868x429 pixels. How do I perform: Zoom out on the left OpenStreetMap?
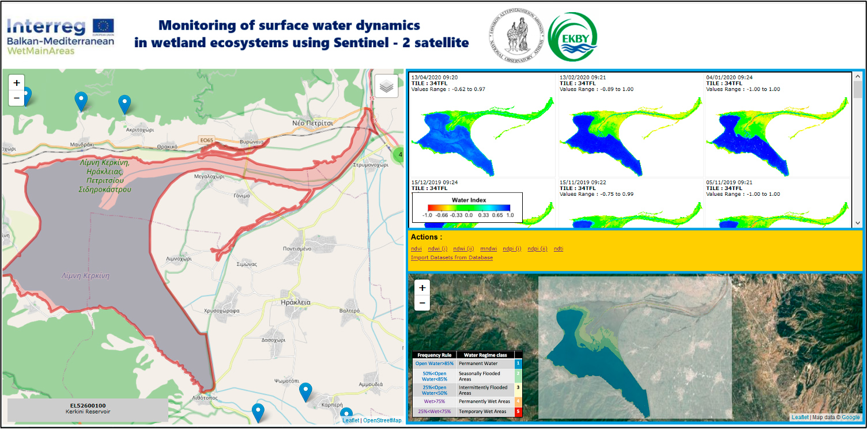[x=17, y=98]
